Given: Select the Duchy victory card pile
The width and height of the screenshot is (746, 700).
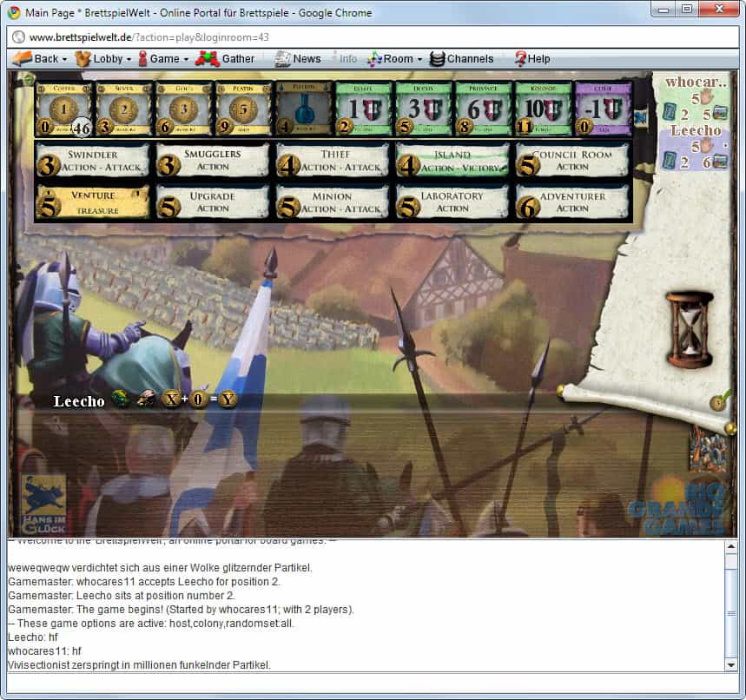Looking at the screenshot, I should click(x=424, y=109).
